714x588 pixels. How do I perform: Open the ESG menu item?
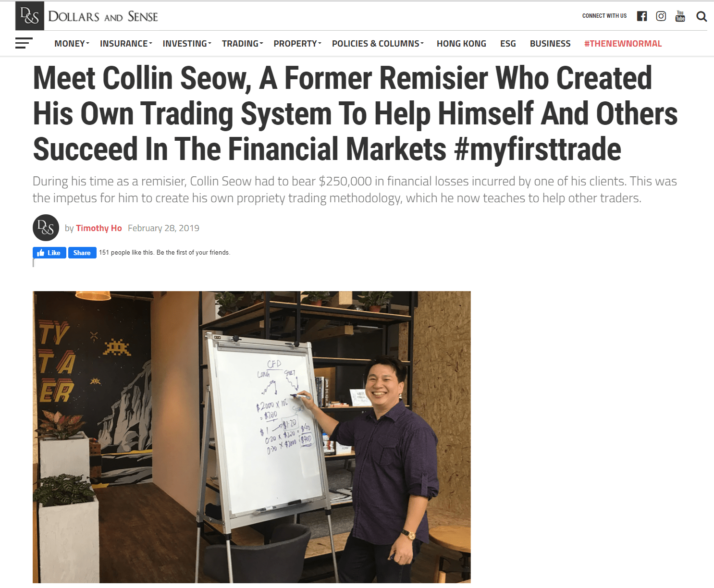click(x=508, y=44)
